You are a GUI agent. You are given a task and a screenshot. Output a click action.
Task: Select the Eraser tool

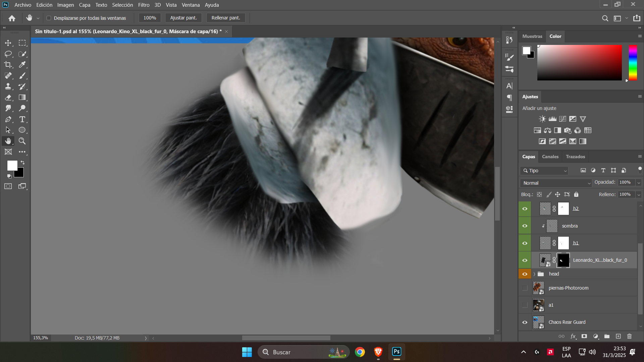(x=8, y=98)
